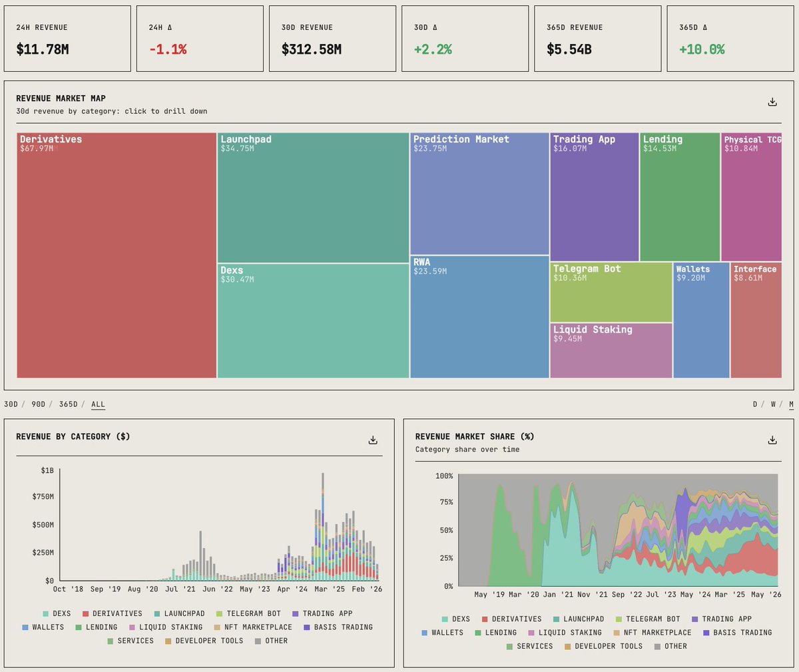This screenshot has width=799, height=672.
Task: Select the Telegram Bot treemap tile
Action: (x=611, y=292)
